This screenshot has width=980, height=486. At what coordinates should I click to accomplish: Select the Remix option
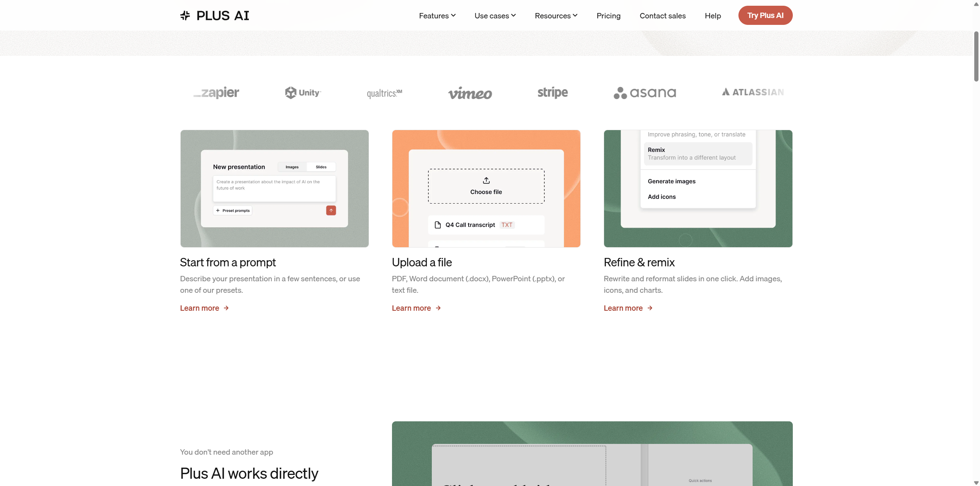pos(698,154)
